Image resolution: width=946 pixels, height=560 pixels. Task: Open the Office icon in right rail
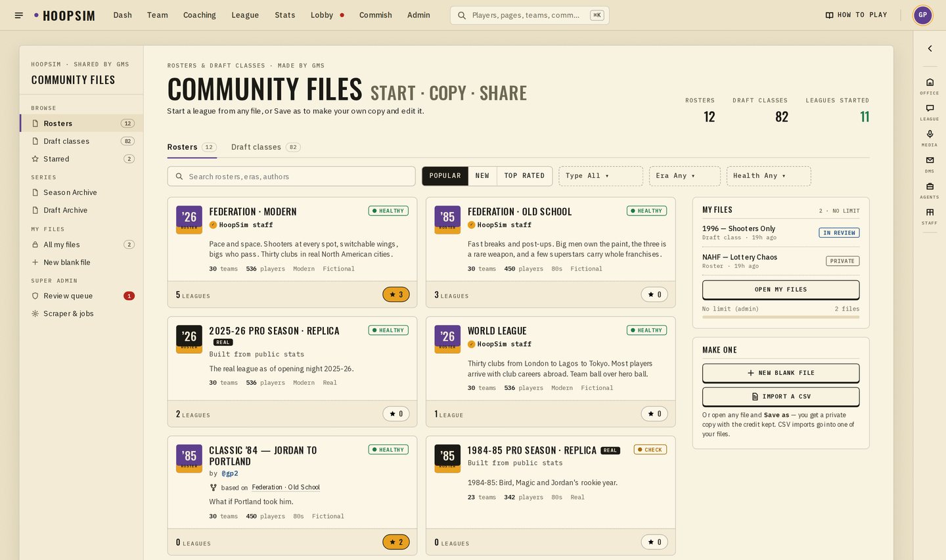[x=930, y=85]
